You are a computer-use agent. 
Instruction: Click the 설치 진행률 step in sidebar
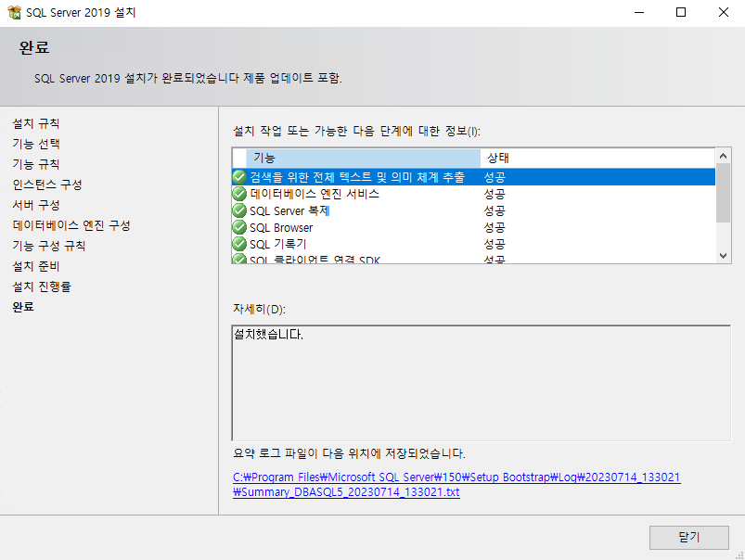[42, 286]
